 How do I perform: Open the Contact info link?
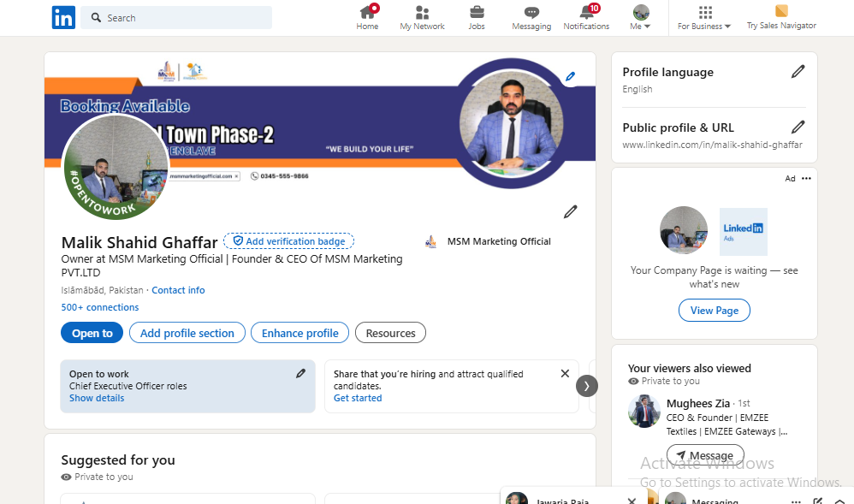178,290
